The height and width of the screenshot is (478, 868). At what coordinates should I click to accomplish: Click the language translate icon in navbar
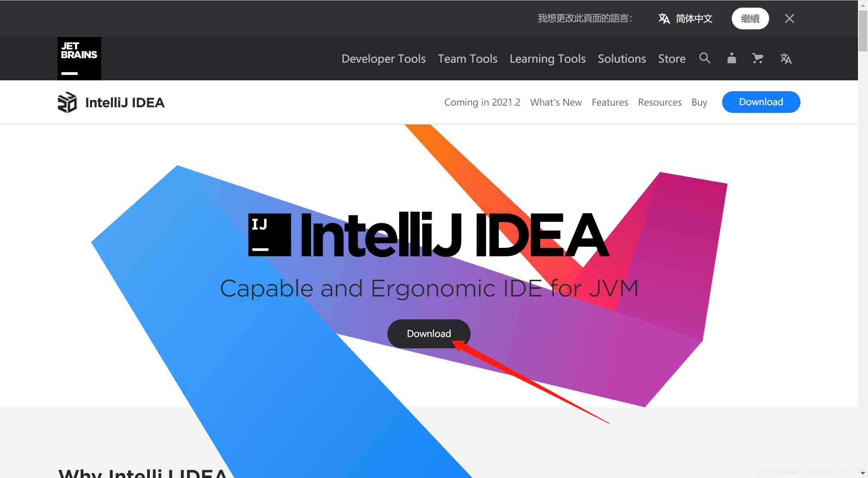click(786, 59)
